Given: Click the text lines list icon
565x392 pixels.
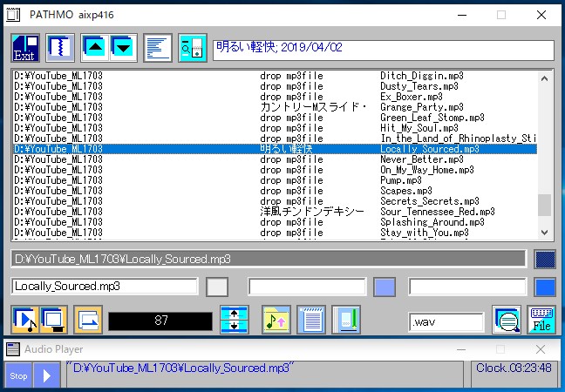Looking at the screenshot, I should pos(158,48).
